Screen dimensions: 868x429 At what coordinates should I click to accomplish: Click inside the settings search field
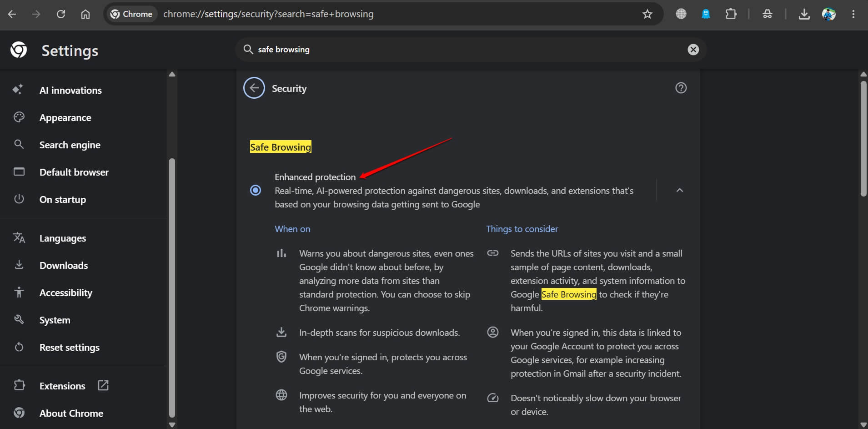(x=471, y=50)
